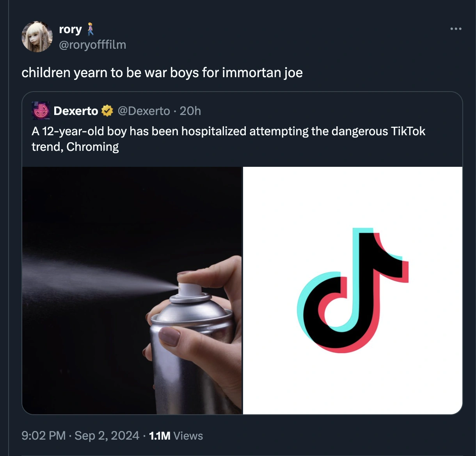
Task: Click the walking person emoji beside rory
Action: (91, 29)
